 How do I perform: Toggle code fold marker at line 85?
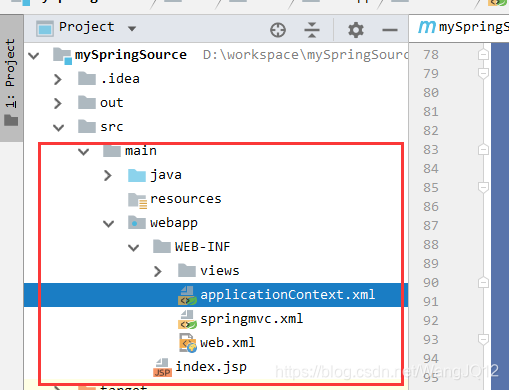(x=483, y=187)
